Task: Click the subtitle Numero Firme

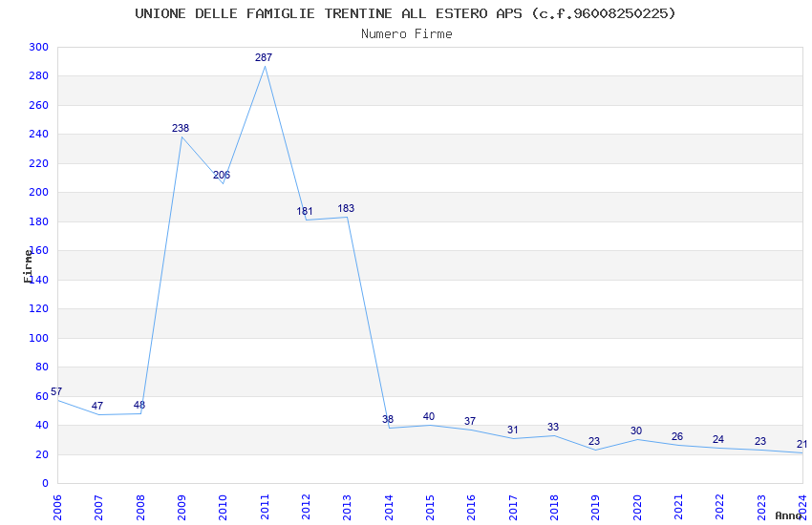Action: (x=407, y=34)
